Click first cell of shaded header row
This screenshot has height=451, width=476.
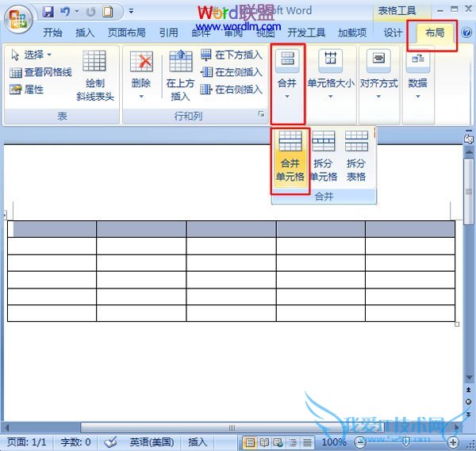click(x=52, y=229)
